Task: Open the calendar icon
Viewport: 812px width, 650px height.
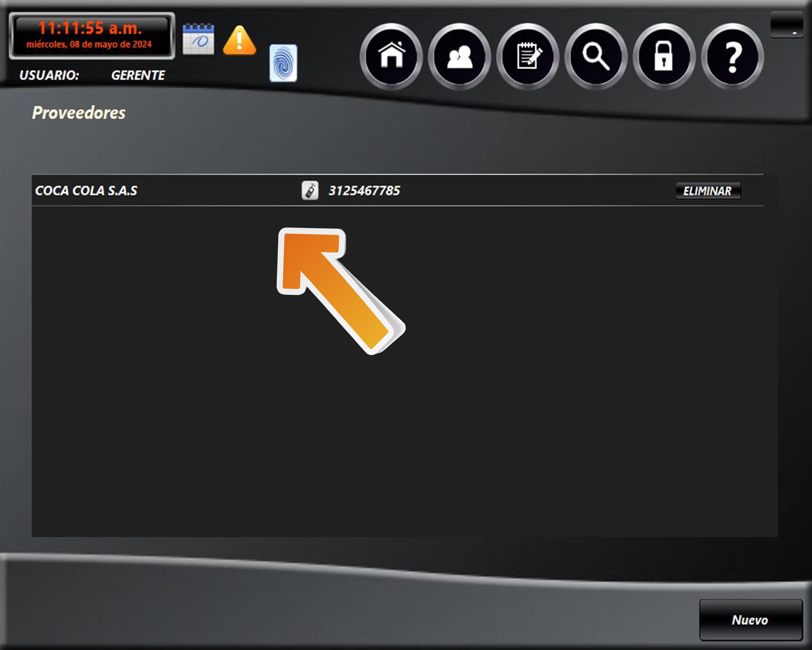Action: tap(198, 39)
